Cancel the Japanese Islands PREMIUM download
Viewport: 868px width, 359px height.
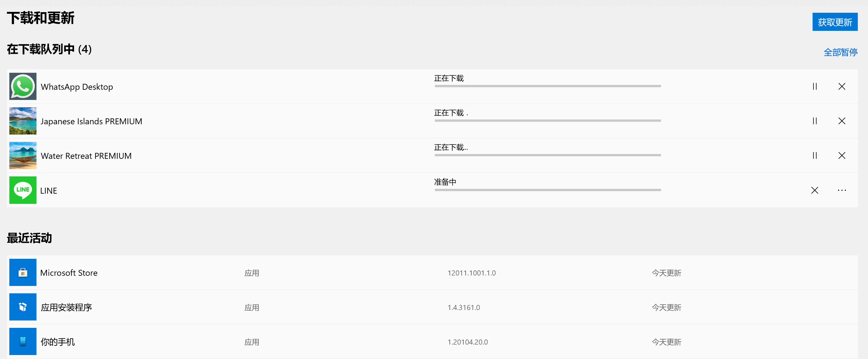[841, 121]
